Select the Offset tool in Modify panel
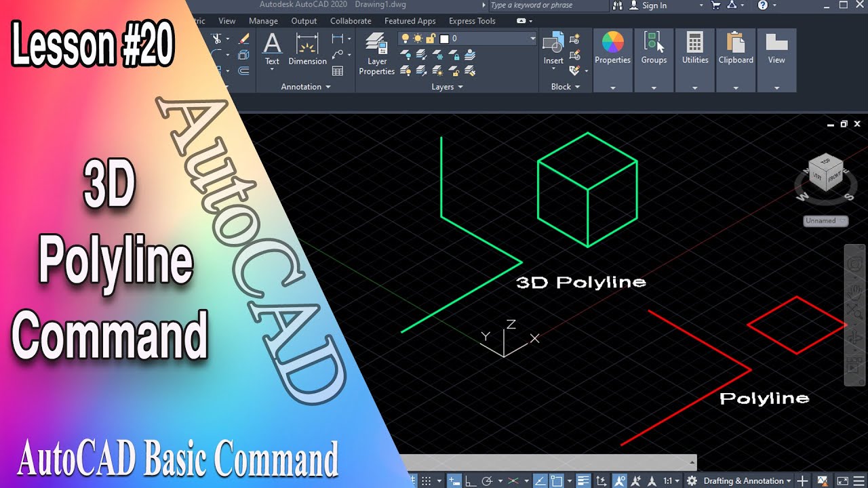 pos(243,71)
